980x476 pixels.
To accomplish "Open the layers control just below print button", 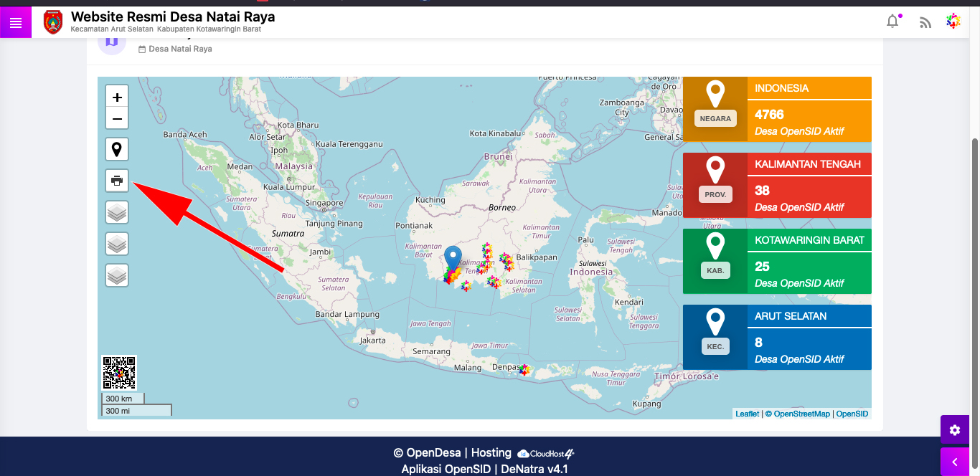I will 117,212.
